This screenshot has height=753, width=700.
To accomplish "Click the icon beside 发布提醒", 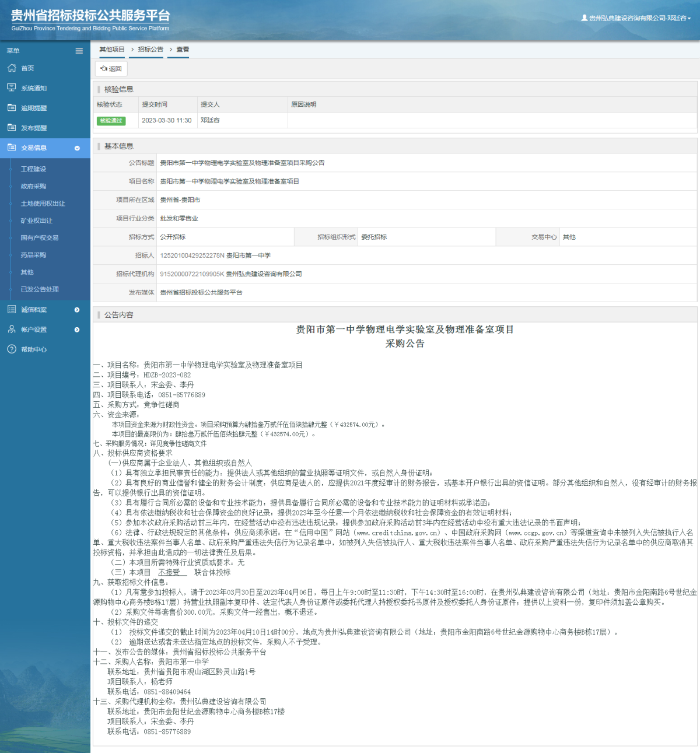I will (x=12, y=127).
